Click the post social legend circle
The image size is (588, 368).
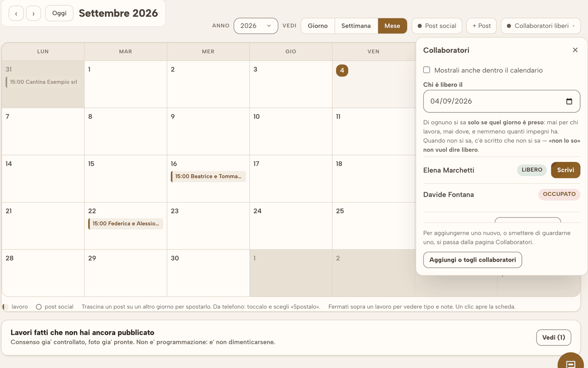click(x=39, y=307)
